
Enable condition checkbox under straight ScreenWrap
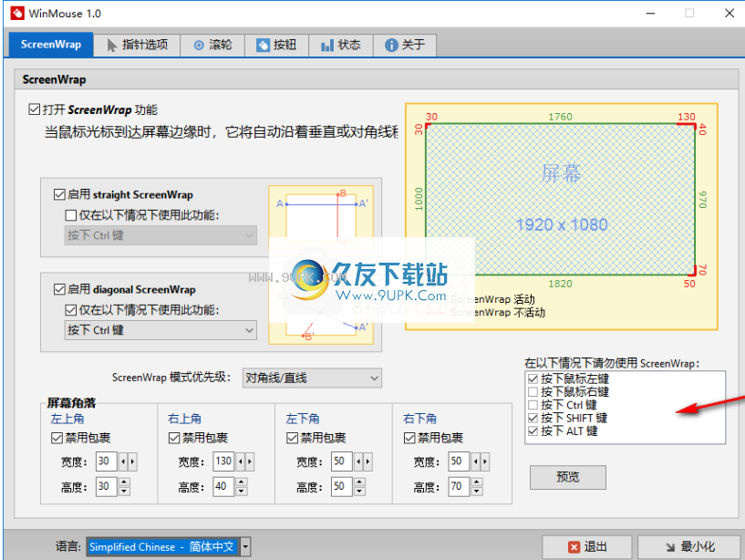tap(71, 215)
